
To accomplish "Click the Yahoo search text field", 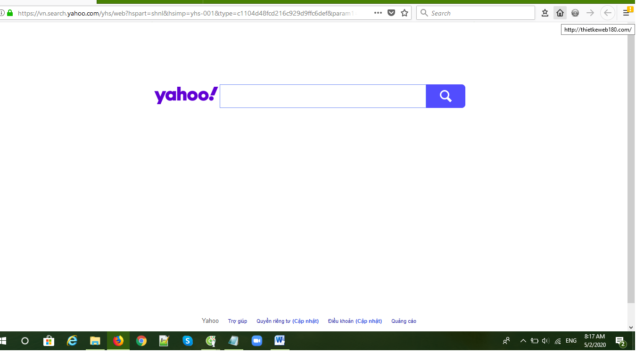I will (322, 96).
